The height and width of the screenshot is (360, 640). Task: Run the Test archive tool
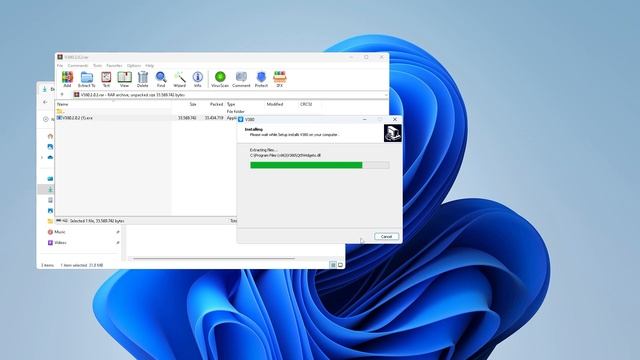(x=106, y=79)
